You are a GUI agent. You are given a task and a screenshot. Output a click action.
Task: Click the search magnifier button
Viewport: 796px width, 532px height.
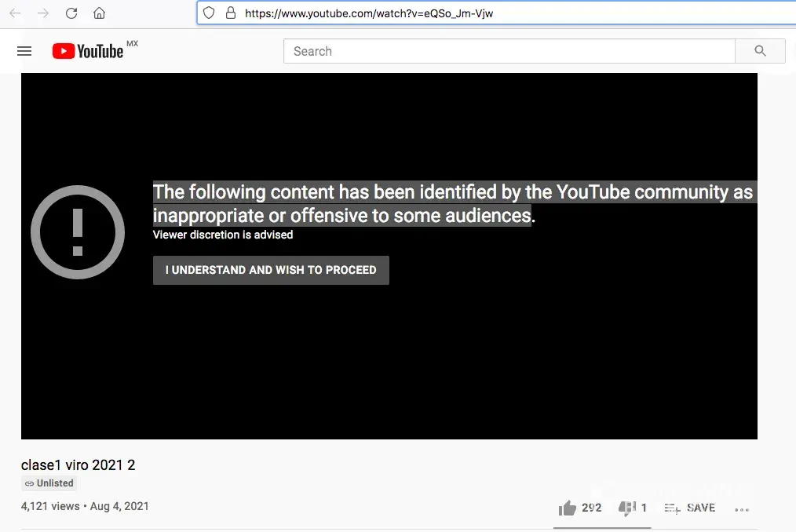760,51
